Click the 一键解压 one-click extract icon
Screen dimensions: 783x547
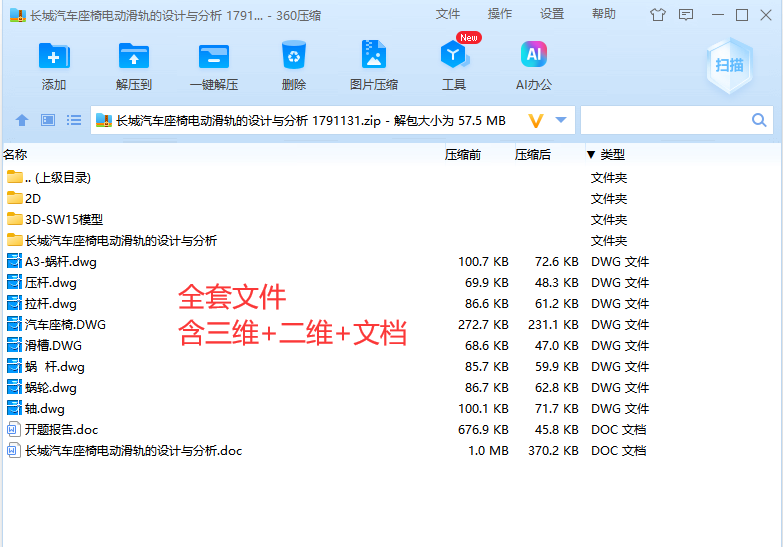pyautogui.click(x=214, y=65)
